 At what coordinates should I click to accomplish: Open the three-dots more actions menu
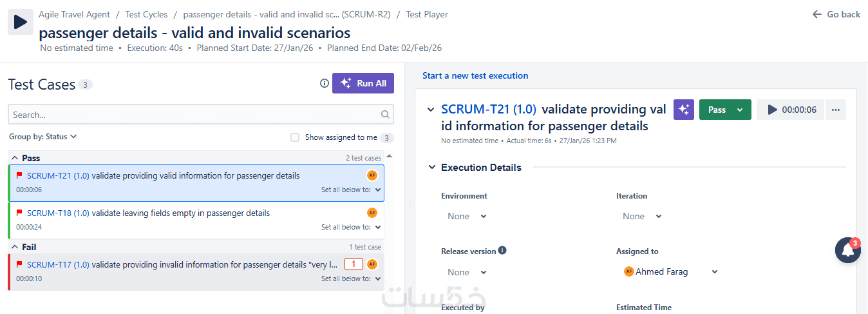(x=836, y=110)
